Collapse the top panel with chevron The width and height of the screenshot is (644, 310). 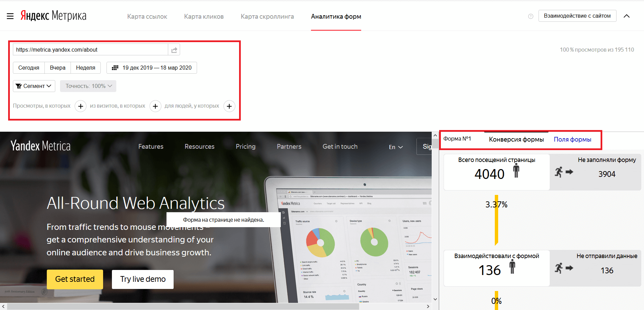click(626, 16)
